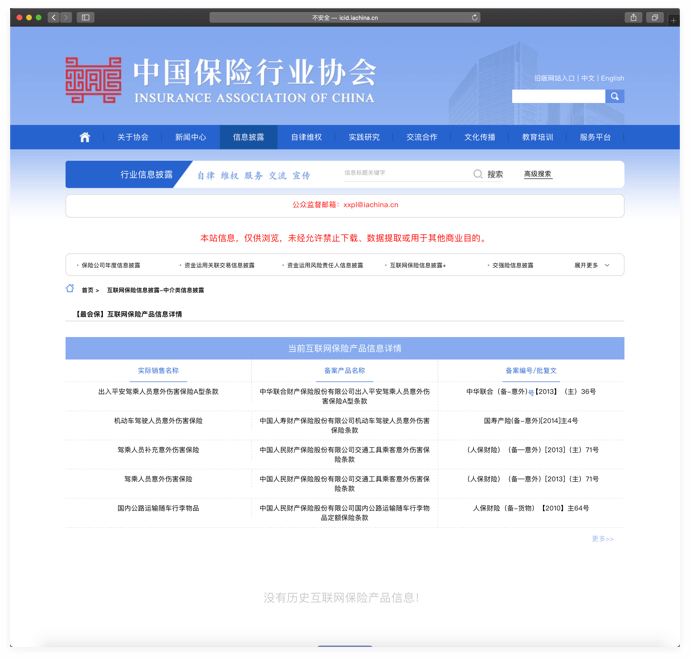Click 更多>> link below the table
The height and width of the screenshot is (659, 690).
(x=602, y=539)
